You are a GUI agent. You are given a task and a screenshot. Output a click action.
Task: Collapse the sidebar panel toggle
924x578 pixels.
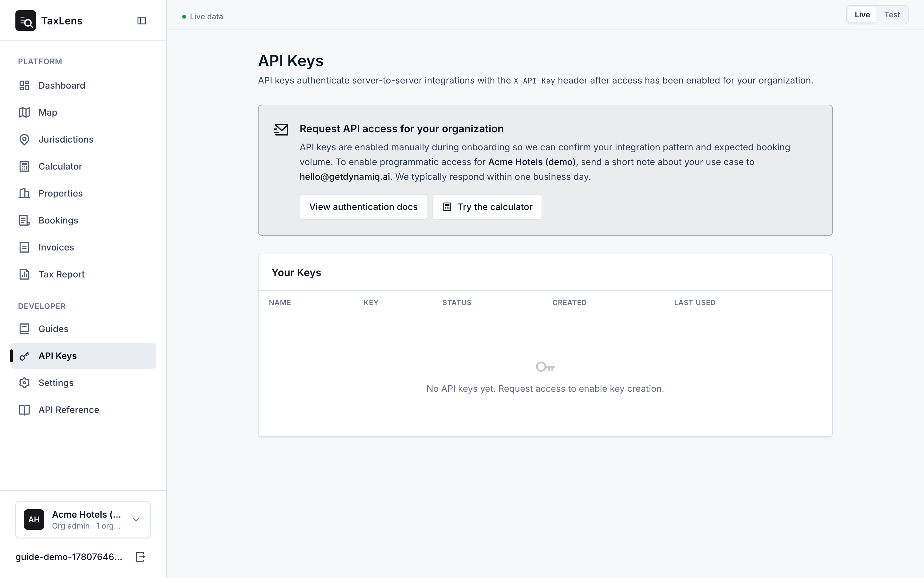[142, 21]
